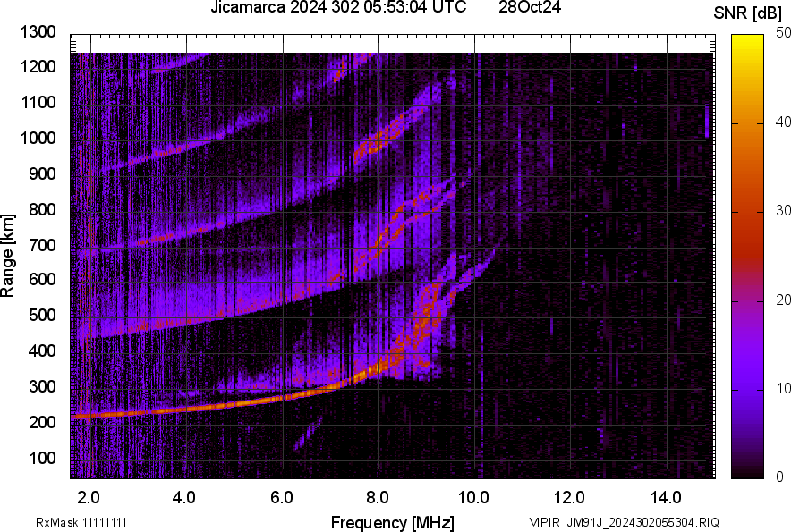
Task: Click the date label '28Oct24'
Action: (530, 7)
